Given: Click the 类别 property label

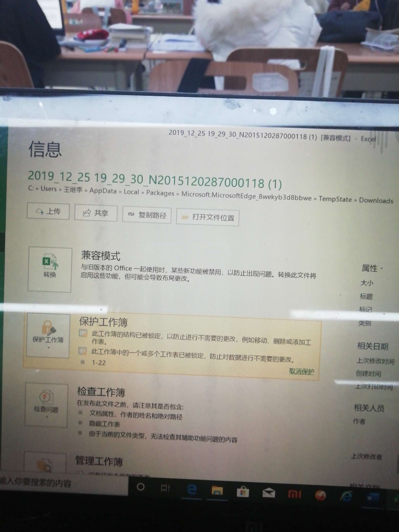Looking at the screenshot, I should click(365, 323).
